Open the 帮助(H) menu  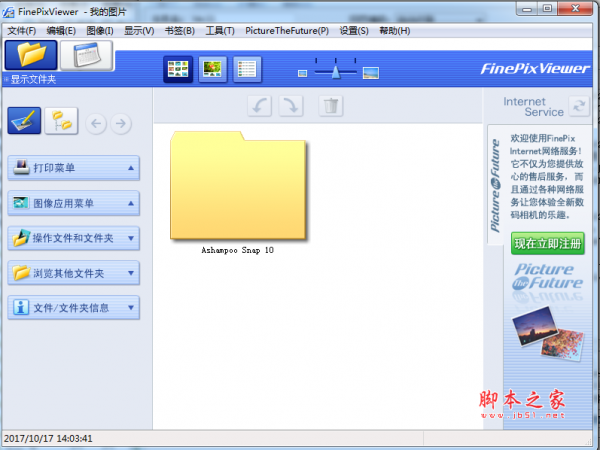tap(395, 31)
